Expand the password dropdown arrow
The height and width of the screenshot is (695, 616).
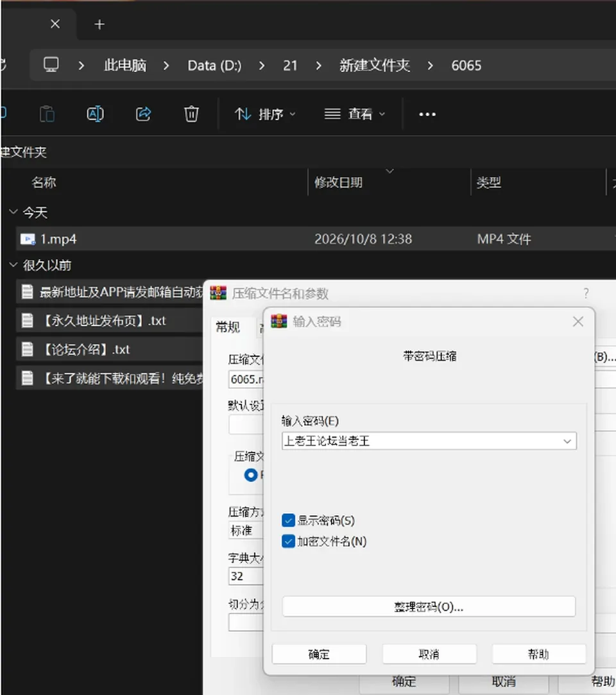tap(567, 441)
